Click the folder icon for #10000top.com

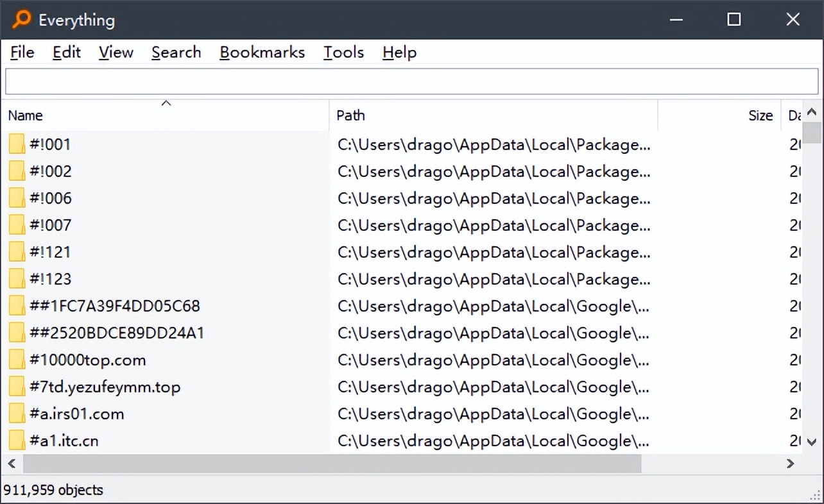tap(17, 360)
